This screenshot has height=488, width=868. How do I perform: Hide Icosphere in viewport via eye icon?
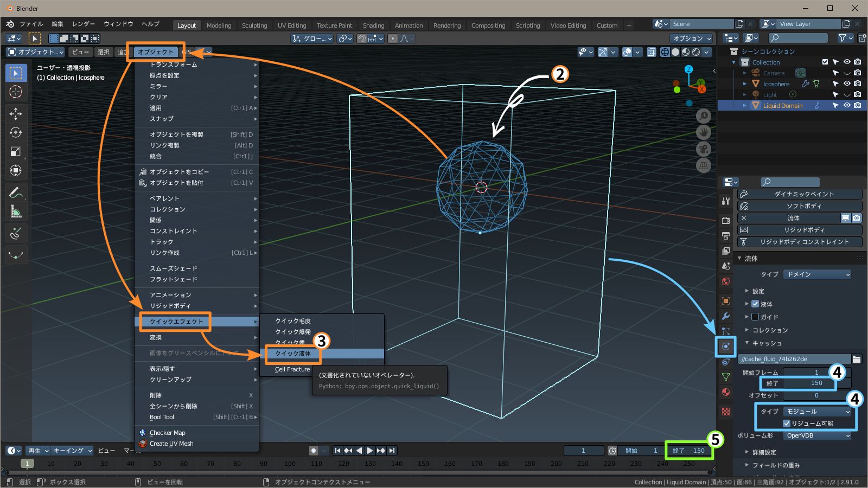pos(847,84)
